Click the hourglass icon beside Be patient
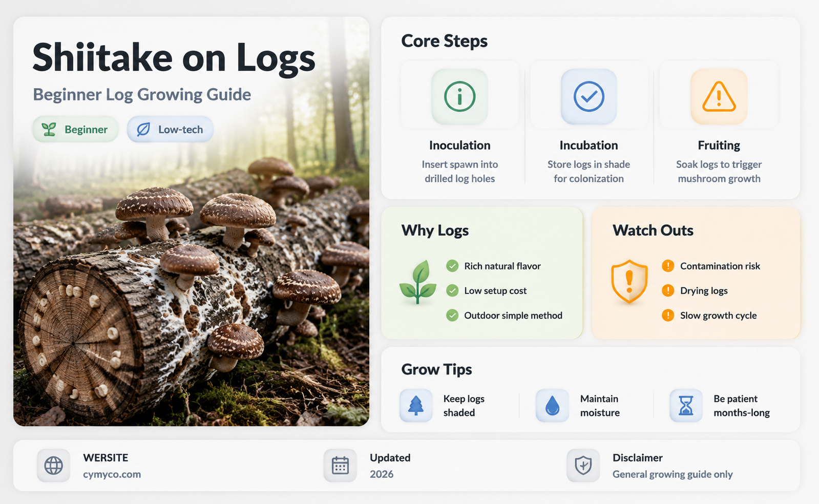 (x=686, y=406)
